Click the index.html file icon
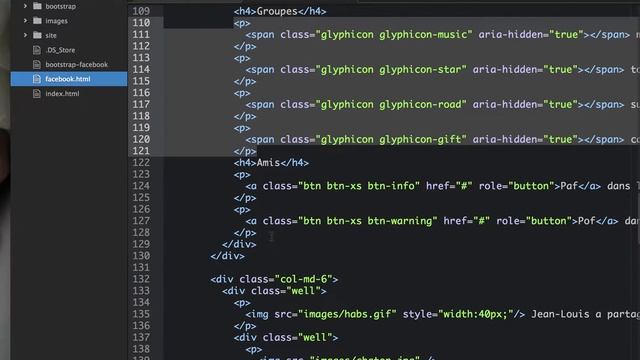 pyautogui.click(x=37, y=93)
